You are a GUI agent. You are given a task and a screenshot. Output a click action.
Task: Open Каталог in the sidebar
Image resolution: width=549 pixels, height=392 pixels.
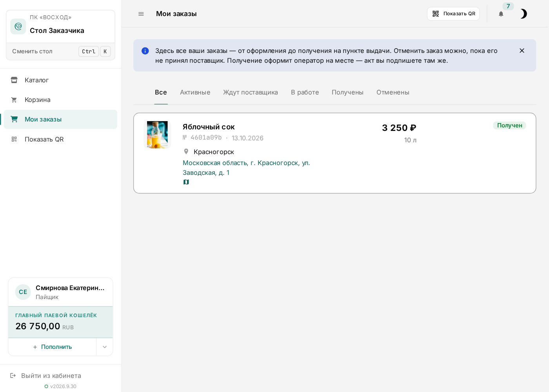60,80
